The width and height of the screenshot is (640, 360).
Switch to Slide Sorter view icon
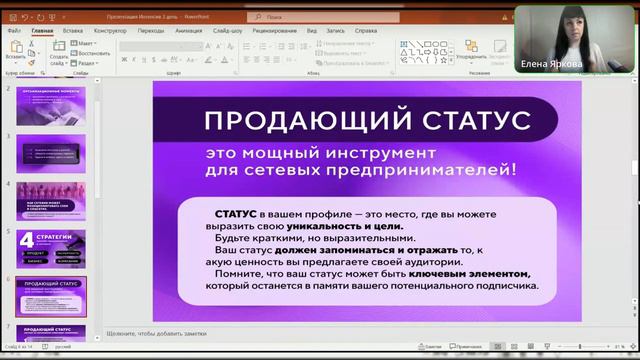pos(514,347)
